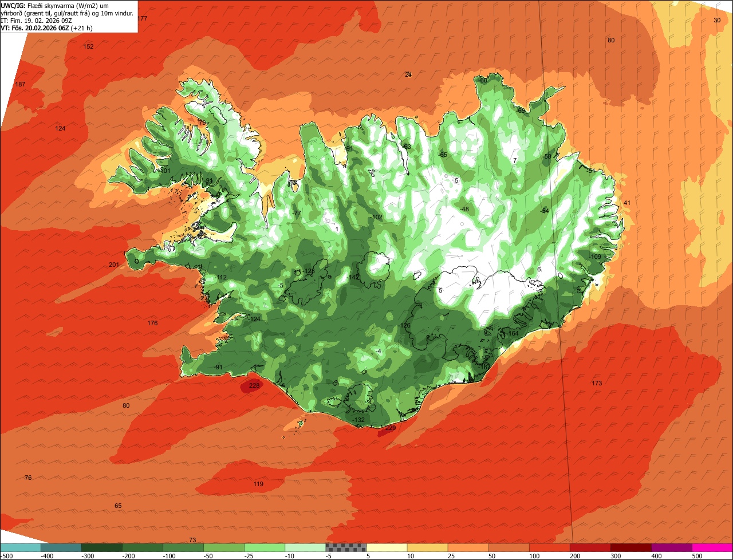Click the value -58 in northeast Iceland

pyautogui.click(x=547, y=156)
